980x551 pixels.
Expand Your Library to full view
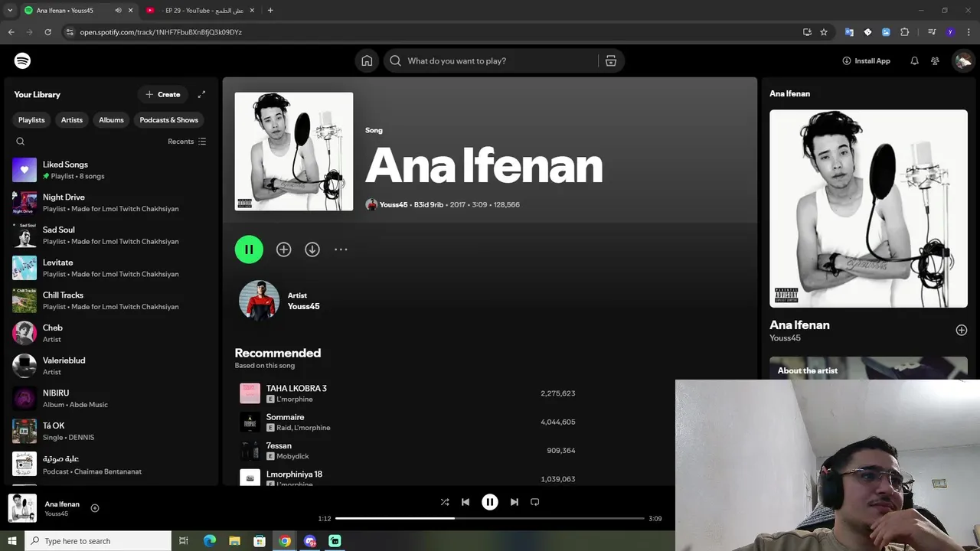pyautogui.click(x=201, y=94)
